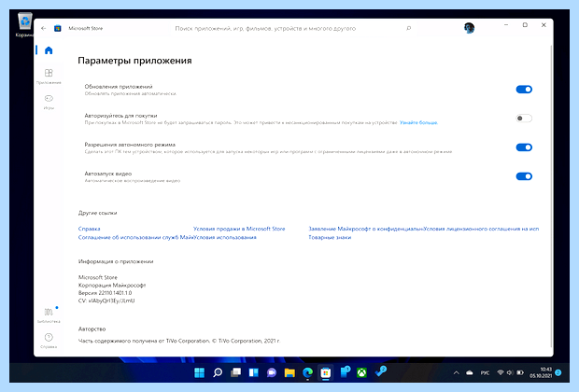
Task: Click the Корпорация Майкрософт text
Action: [112, 285]
